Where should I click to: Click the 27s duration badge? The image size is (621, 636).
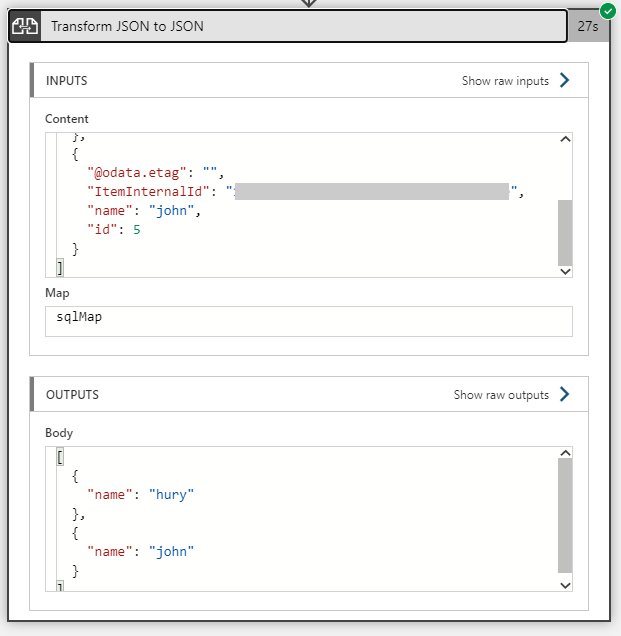(588, 27)
